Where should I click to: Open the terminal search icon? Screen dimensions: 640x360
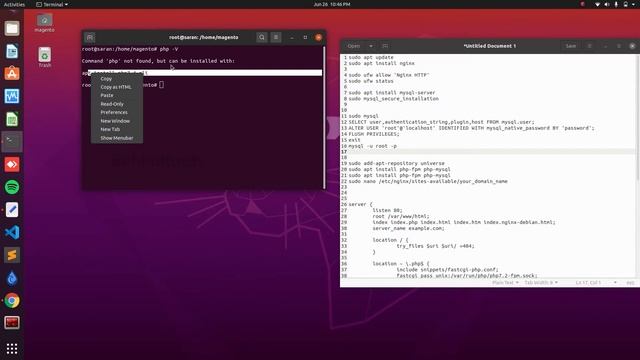262,37
